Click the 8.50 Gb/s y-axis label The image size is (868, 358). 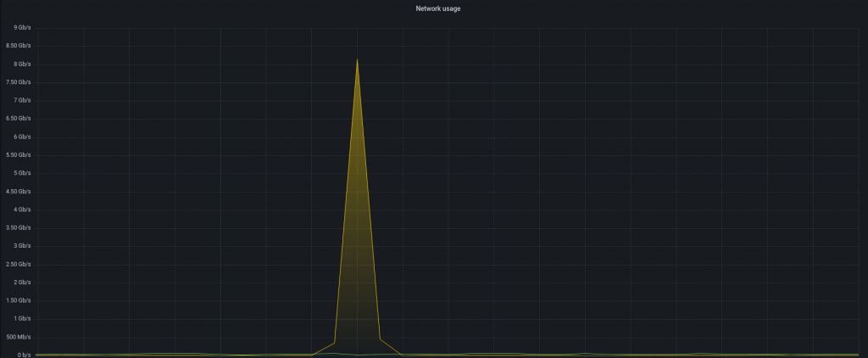pos(16,46)
